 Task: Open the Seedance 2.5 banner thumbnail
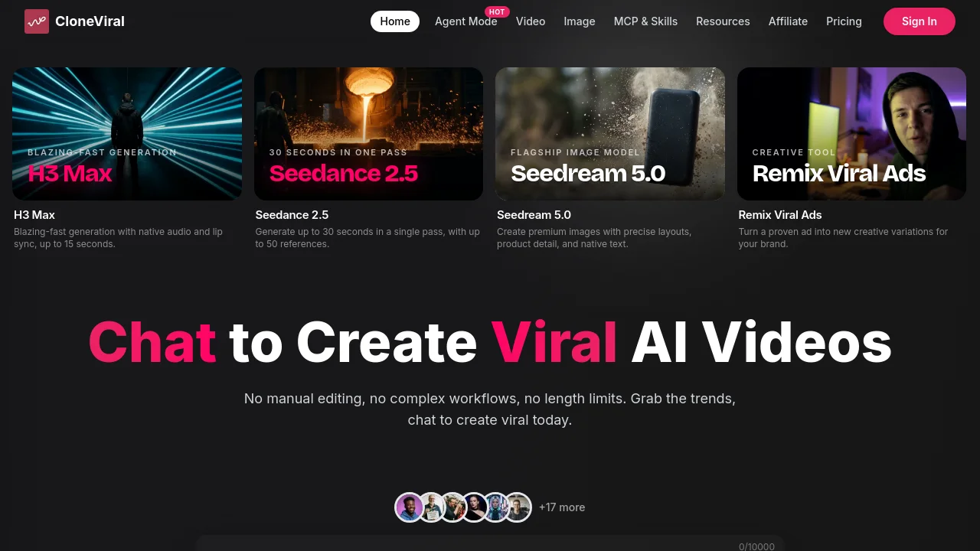[368, 134]
